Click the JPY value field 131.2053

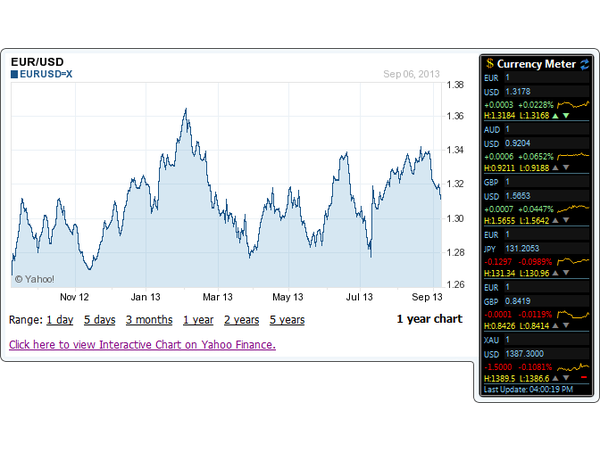click(x=547, y=249)
